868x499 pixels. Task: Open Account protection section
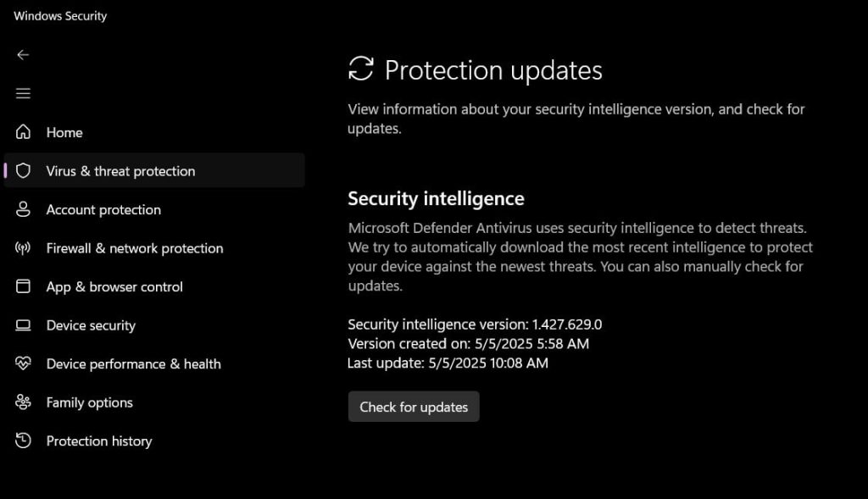pos(103,209)
